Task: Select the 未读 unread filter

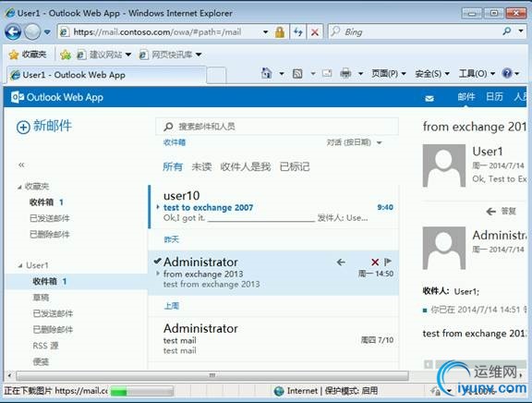Action: 202,166
